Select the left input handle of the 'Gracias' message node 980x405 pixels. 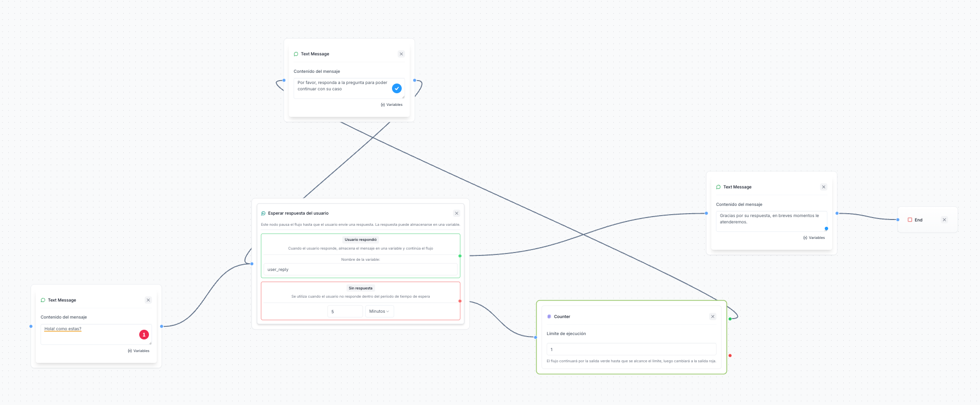tap(706, 213)
